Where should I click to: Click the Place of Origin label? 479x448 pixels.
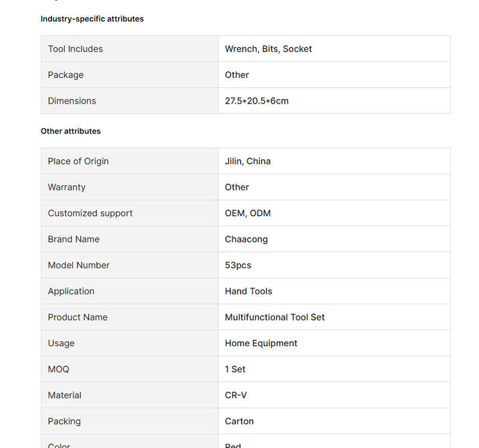click(78, 161)
